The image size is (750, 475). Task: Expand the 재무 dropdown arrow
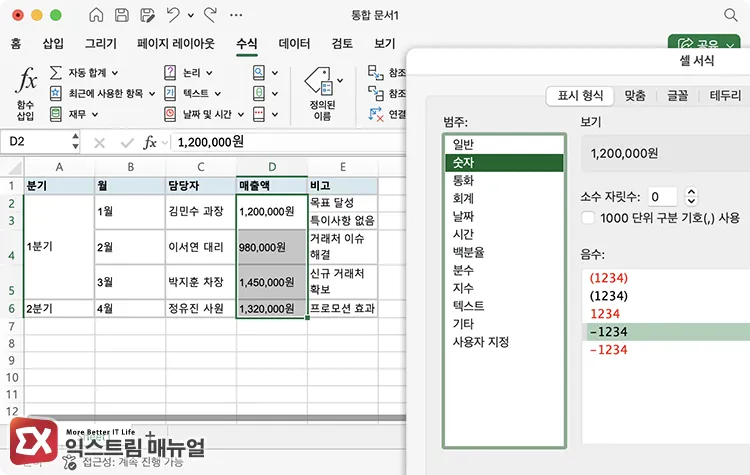coord(95,115)
